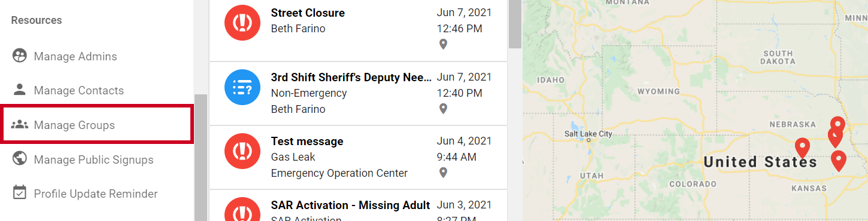Click the Manage Groups people icon
868x221 pixels.
[20, 125]
